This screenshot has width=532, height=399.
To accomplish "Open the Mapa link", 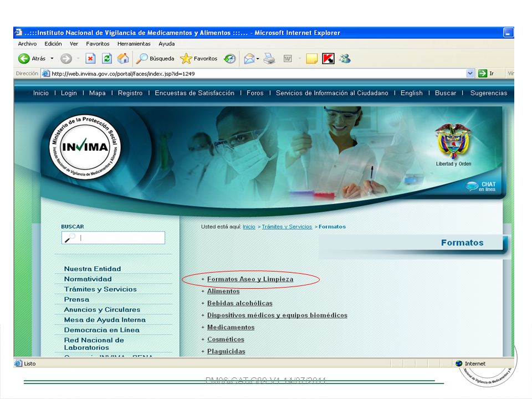I will (x=98, y=93).
